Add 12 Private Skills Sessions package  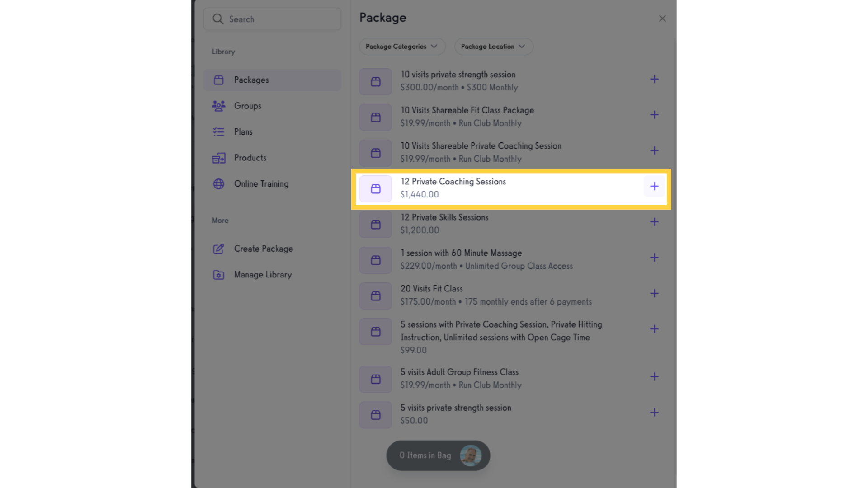654,222
